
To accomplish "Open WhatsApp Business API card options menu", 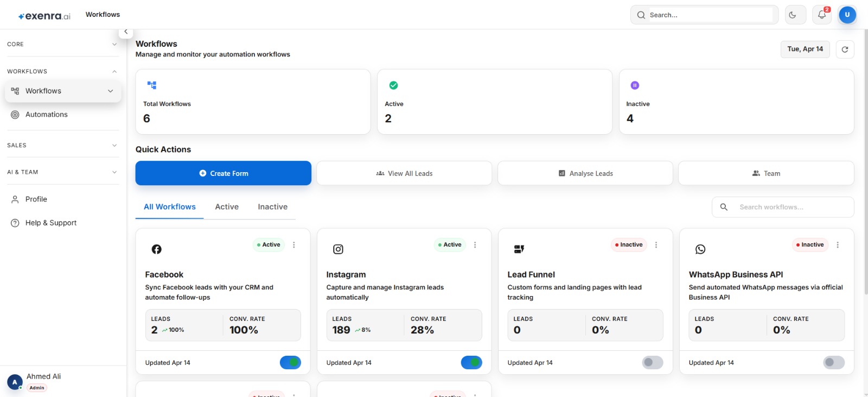I will pyautogui.click(x=838, y=245).
